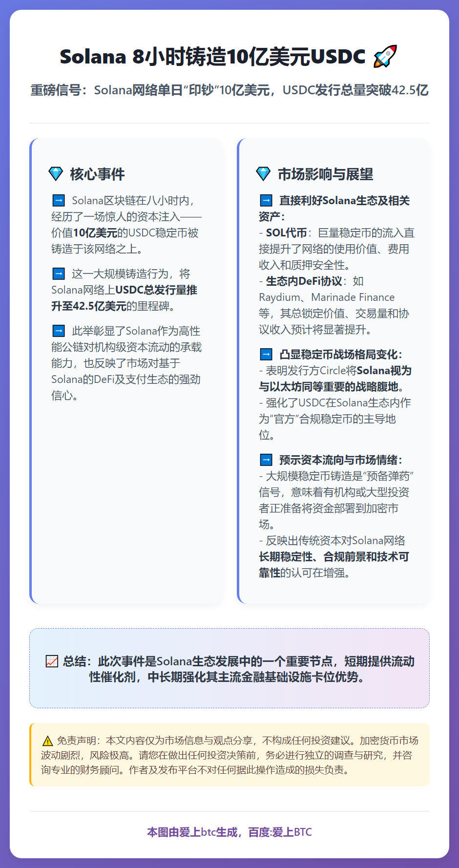Click the rocket emoji in the title

(x=385, y=57)
